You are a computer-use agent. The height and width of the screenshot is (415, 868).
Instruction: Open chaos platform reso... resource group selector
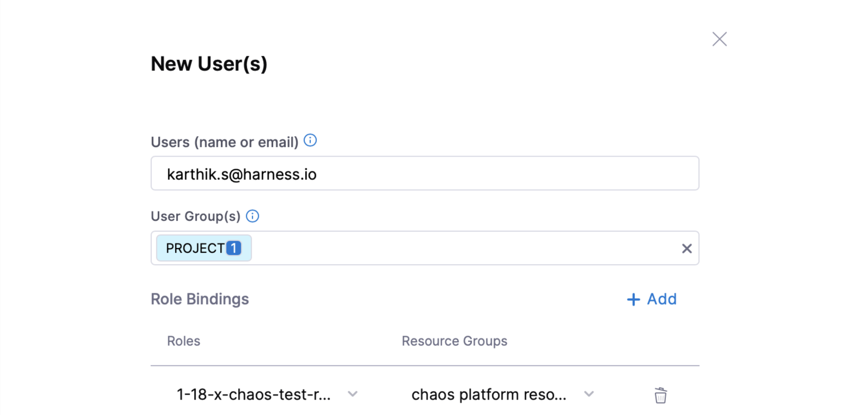[x=488, y=394]
